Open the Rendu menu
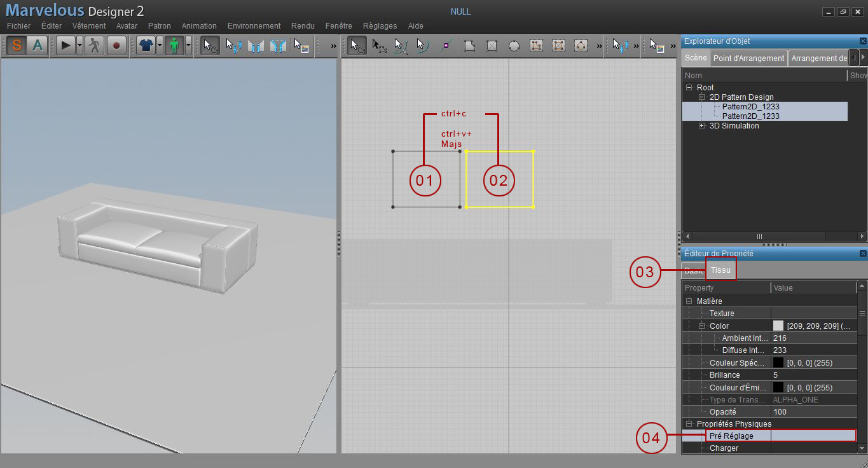Viewport: 868px width, 468px height. (x=303, y=26)
